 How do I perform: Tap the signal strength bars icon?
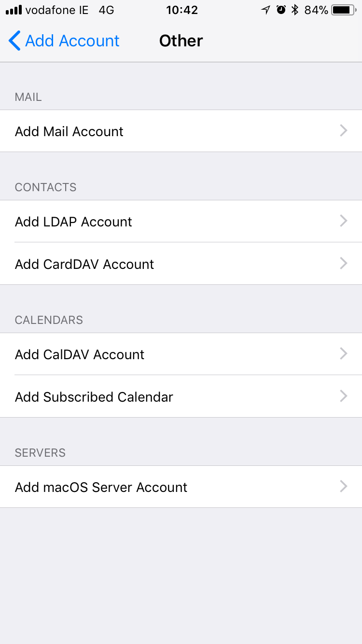[x=14, y=10]
